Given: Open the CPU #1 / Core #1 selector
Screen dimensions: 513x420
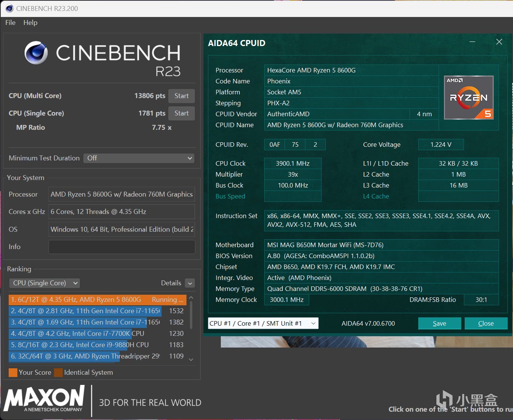Looking at the screenshot, I should click(263, 323).
